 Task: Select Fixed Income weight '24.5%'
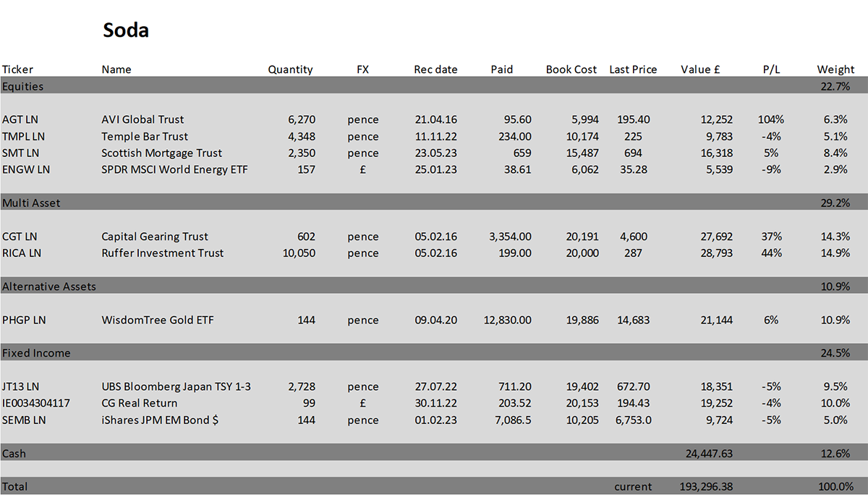coord(835,353)
